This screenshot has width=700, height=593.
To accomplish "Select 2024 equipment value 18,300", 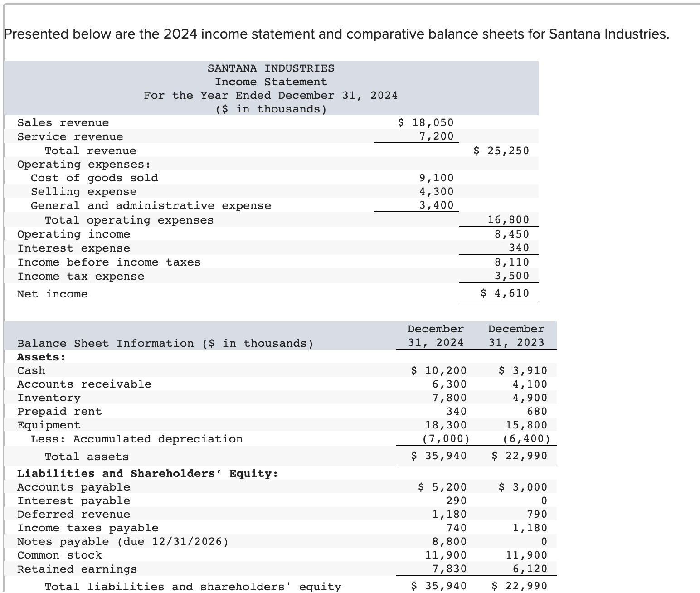I will [x=446, y=425].
